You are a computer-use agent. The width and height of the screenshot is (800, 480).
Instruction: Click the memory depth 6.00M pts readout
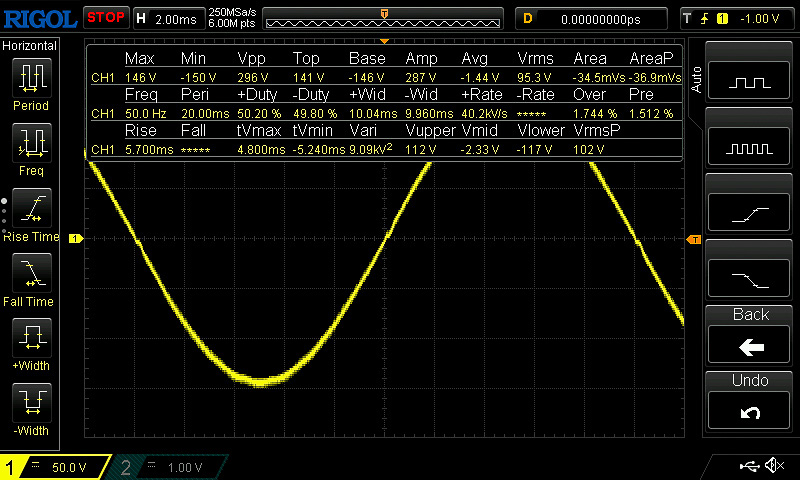(x=232, y=23)
